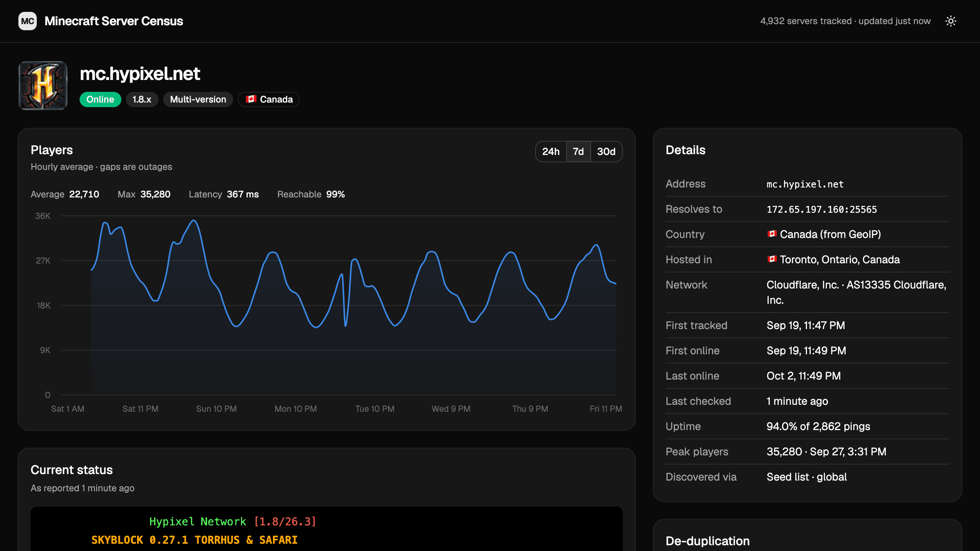
Task: Click Last checked '1 minute ago' value
Action: pos(797,401)
